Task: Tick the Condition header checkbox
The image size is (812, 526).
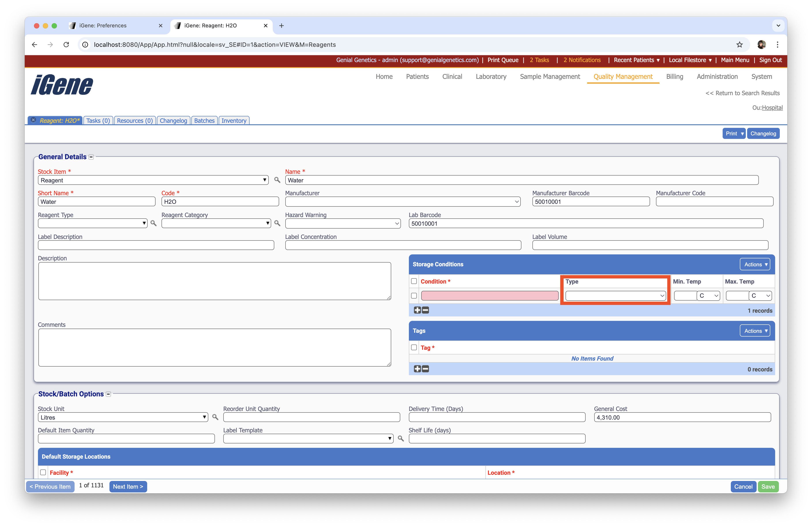Action: [x=414, y=281]
